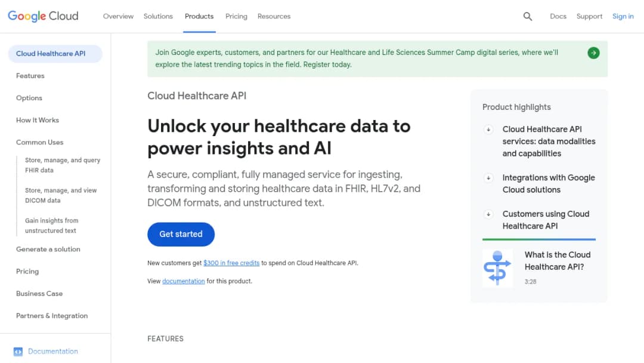
Task: Select the Products tab
Action: [x=199, y=17]
